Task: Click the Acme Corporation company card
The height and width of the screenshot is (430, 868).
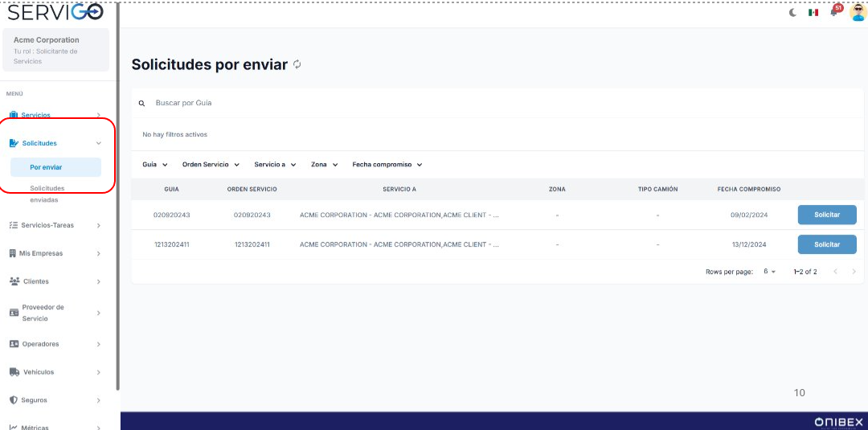Action: click(x=56, y=50)
